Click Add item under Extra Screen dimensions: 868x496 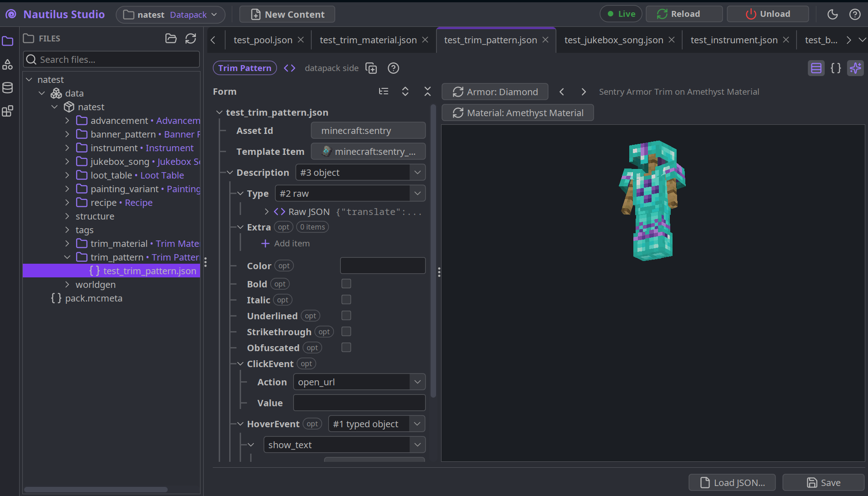(286, 244)
